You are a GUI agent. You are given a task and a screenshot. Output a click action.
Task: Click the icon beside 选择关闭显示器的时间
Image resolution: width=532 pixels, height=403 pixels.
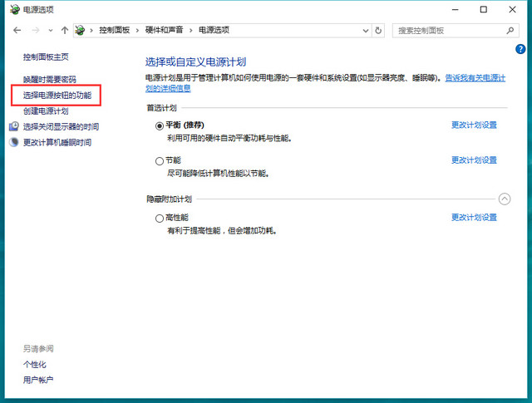coord(14,126)
